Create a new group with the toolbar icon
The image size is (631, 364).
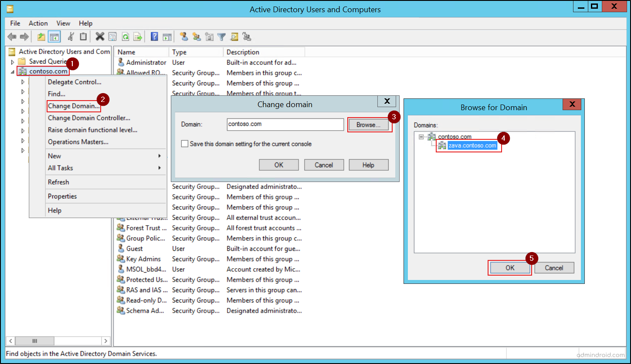197,37
